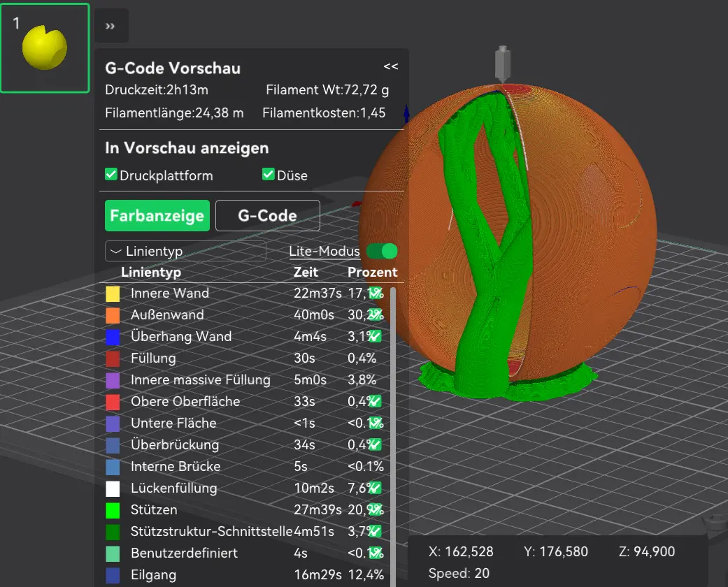Viewport: 728px width, 587px height.
Task: Click the Lite-Modus link label
Action: (x=324, y=251)
